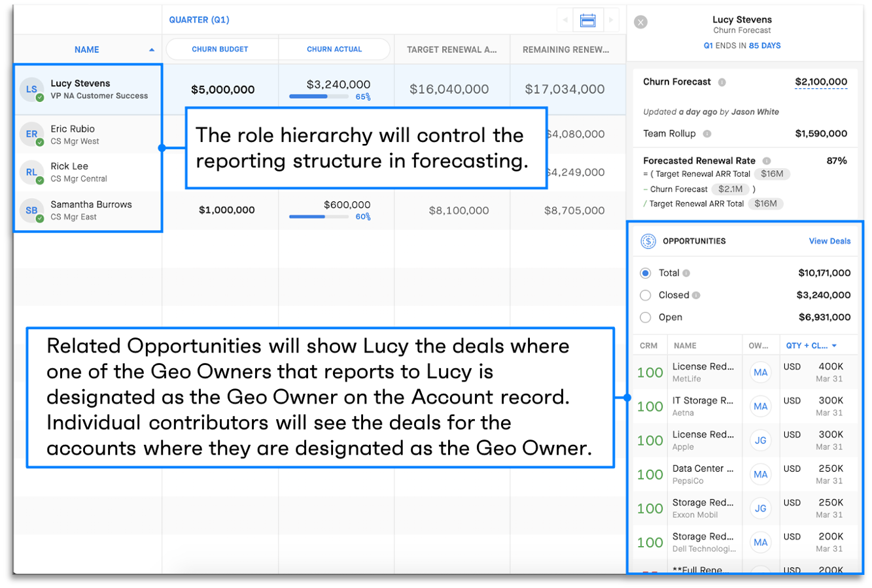
Task: Click the Team Rollup info icon
Action: [x=707, y=134]
